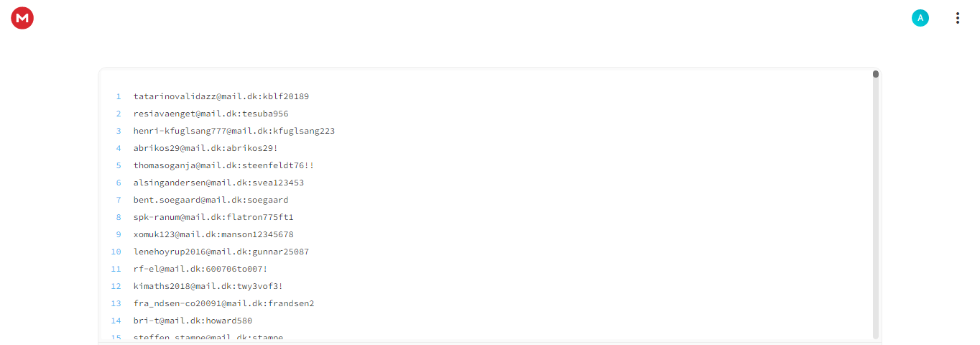Place the cursor in the text on line 5
This screenshot has height=345, width=980.
[224, 165]
